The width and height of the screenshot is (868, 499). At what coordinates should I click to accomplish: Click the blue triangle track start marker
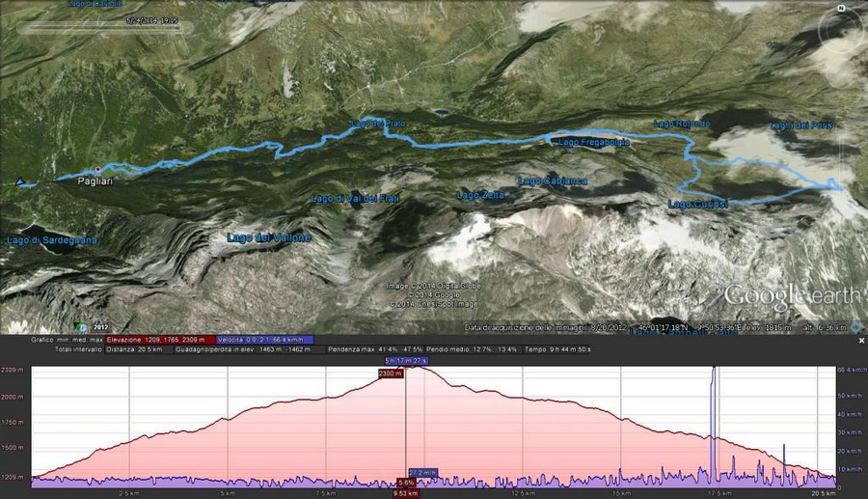coord(20,181)
